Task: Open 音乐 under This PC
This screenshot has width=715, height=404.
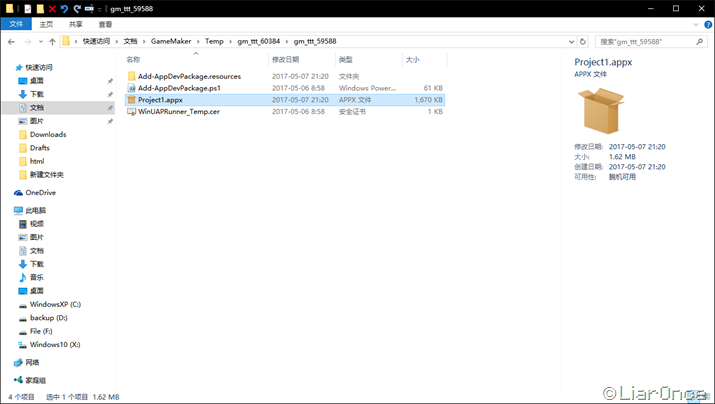Action: 36,277
